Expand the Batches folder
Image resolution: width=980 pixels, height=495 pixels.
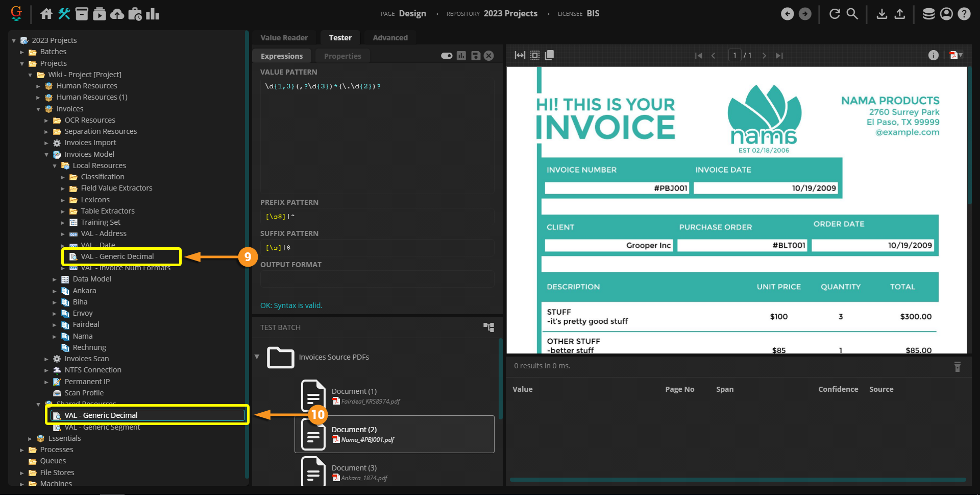22,52
